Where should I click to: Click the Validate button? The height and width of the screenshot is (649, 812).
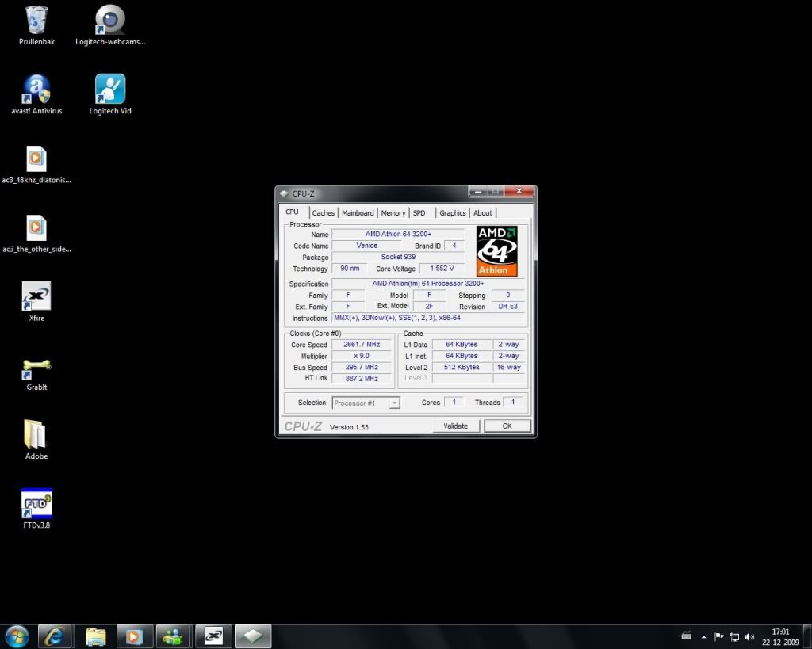click(x=456, y=426)
